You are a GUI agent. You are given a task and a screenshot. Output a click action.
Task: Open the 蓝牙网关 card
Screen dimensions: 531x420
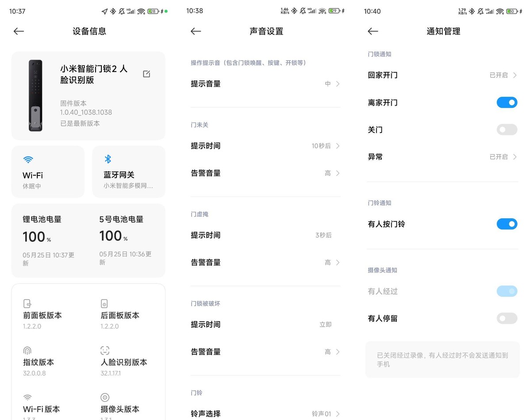(x=129, y=172)
